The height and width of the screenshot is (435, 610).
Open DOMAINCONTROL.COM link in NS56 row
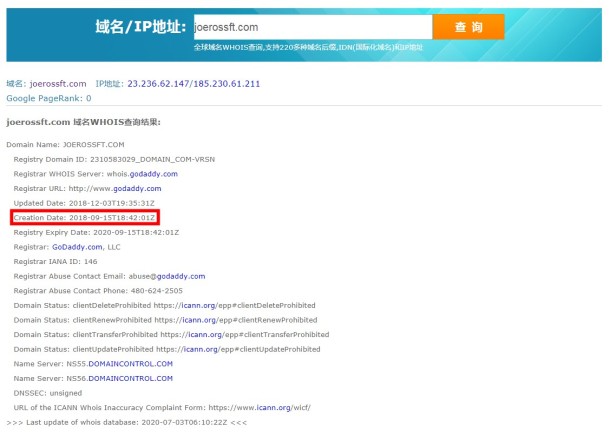(131, 379)
